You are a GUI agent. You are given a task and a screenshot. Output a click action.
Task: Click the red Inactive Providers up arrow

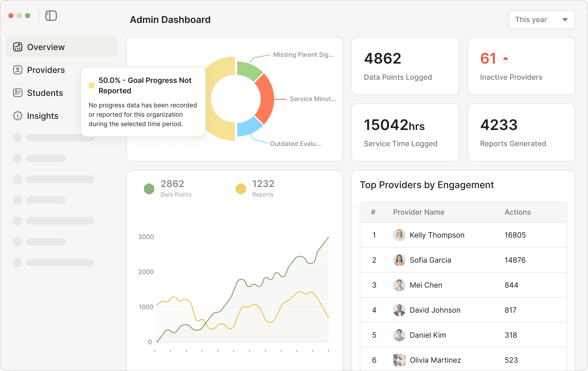[506, 59]
